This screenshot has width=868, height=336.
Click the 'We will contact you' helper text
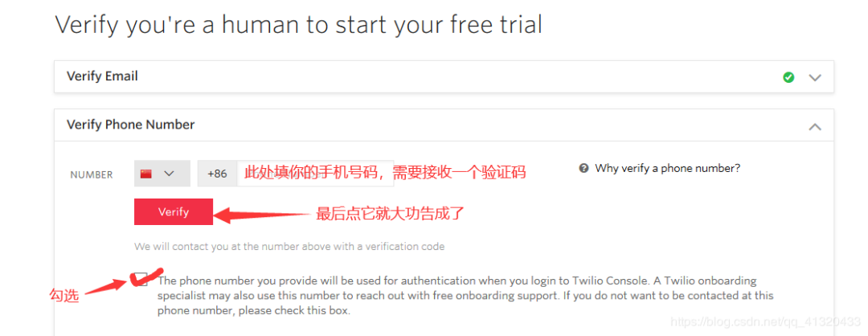click(x=289, y=246)
